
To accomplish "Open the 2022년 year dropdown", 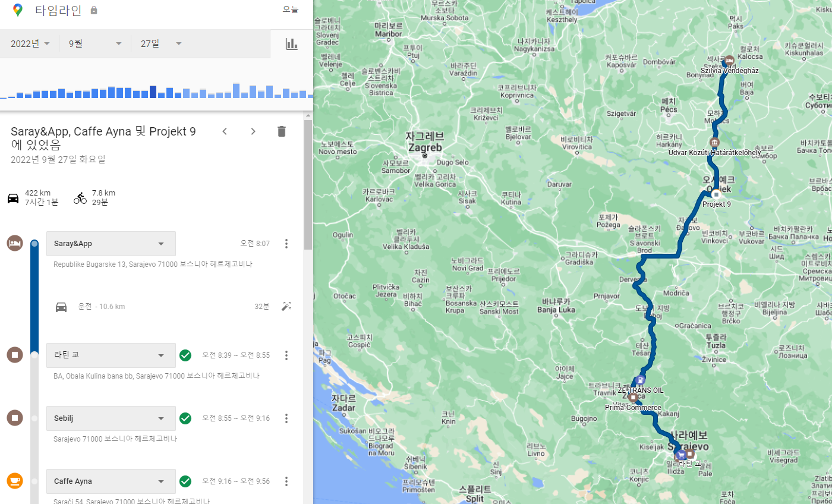I will coord(30,43).
